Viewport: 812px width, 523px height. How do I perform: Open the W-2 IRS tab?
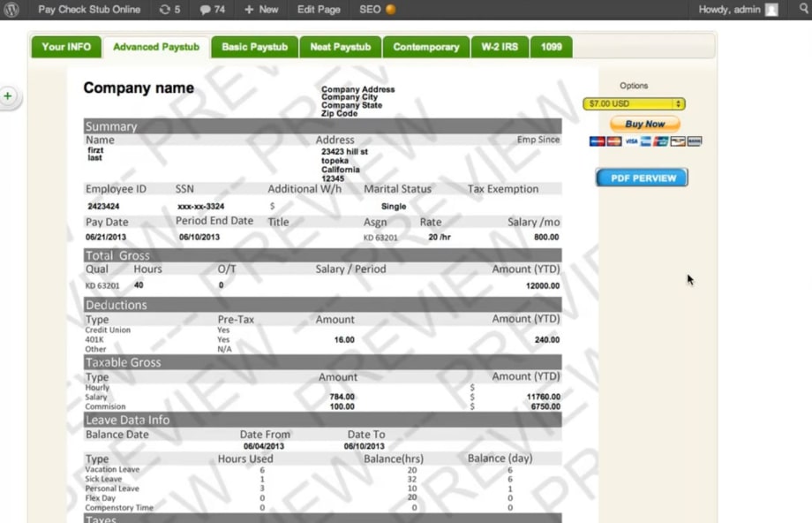[500, 47]
